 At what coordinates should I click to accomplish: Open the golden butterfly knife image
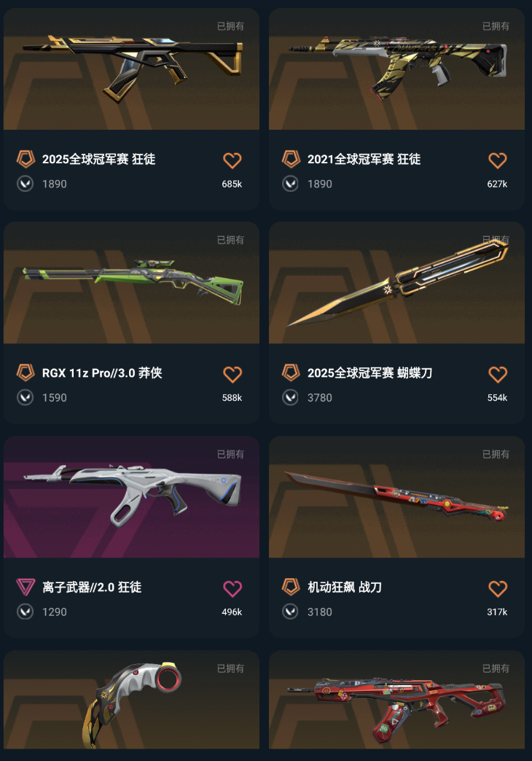pos(396,283)
